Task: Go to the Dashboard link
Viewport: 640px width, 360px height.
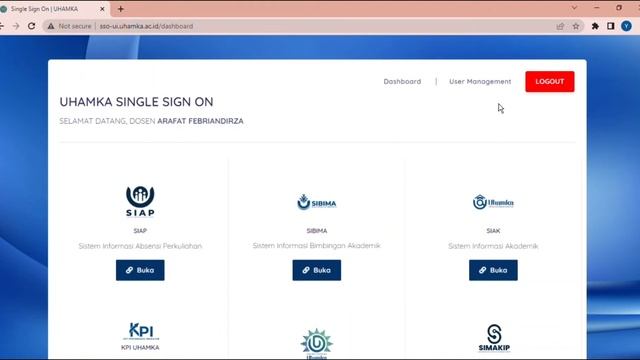Action: pyautogui.click(x=402, y=82)
